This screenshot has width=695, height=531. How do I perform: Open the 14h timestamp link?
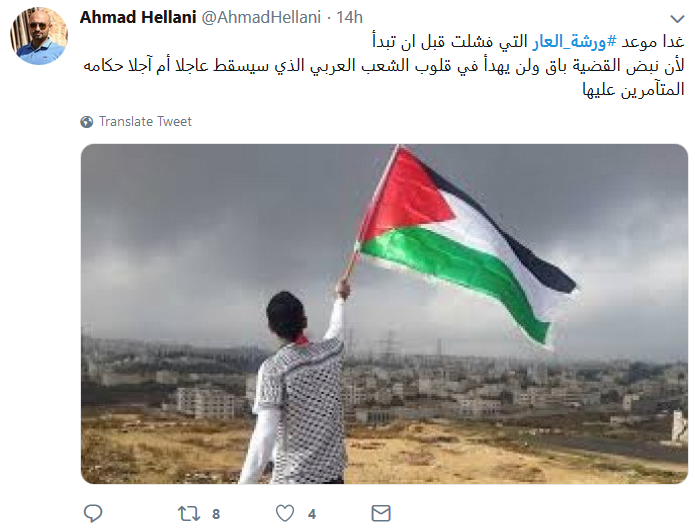[349, 17]
